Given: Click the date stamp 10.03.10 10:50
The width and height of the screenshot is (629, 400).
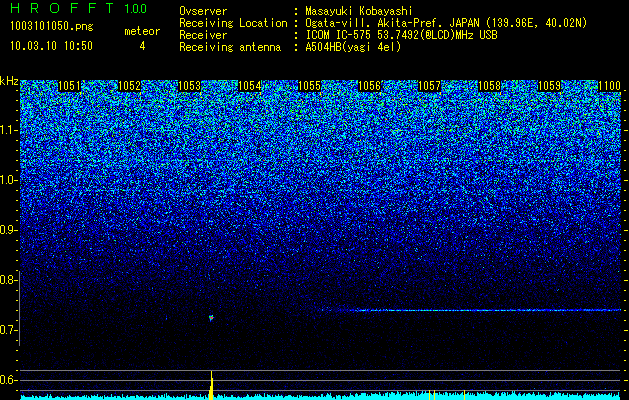Looking at the screenshot, I should tap(51, 46).
